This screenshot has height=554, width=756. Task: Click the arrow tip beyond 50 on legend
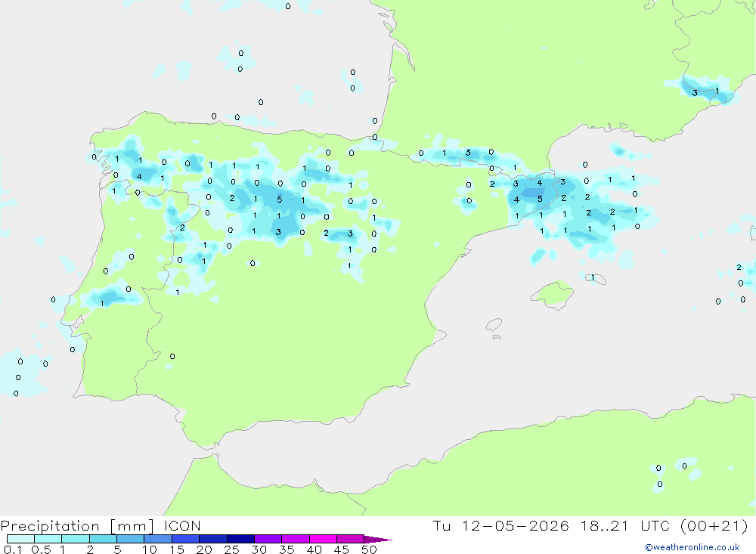(379, 539)
